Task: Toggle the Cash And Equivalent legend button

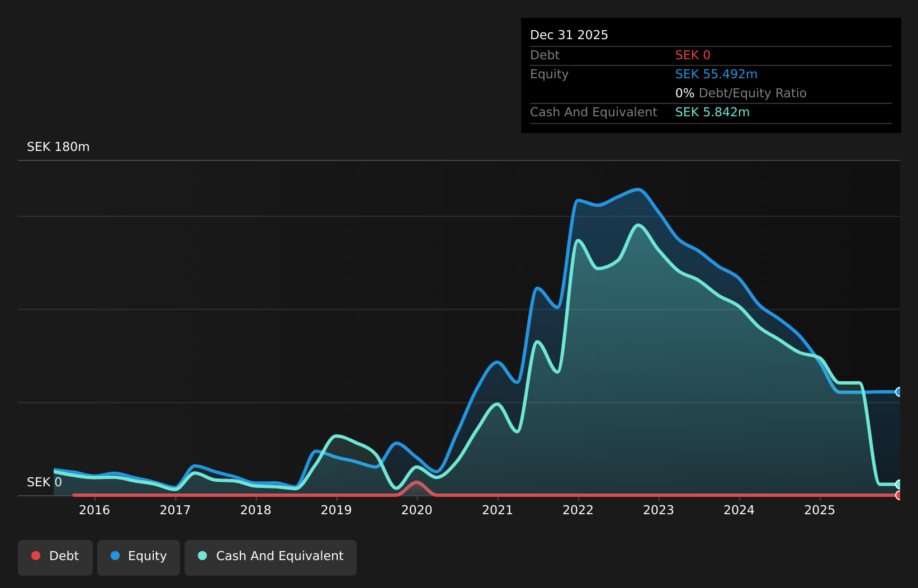Action: pyautogui.click(x=271, y=557)
